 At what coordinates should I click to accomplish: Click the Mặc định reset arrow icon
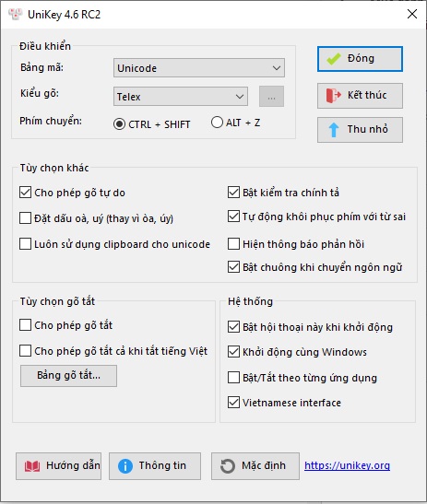[228, 466]
